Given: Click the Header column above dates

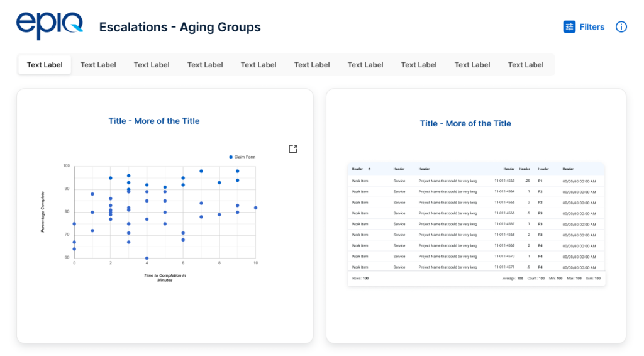Looking at the screenshot, I should 568,169.
